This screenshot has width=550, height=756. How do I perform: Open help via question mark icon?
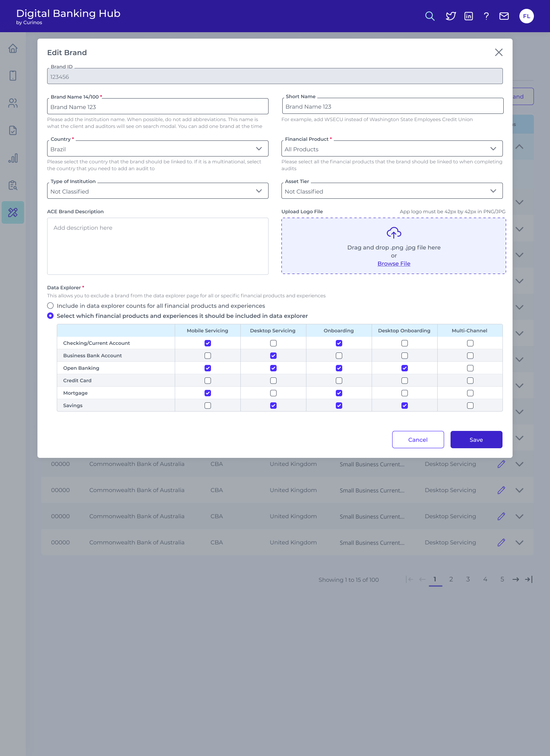(x=486, y=16)
